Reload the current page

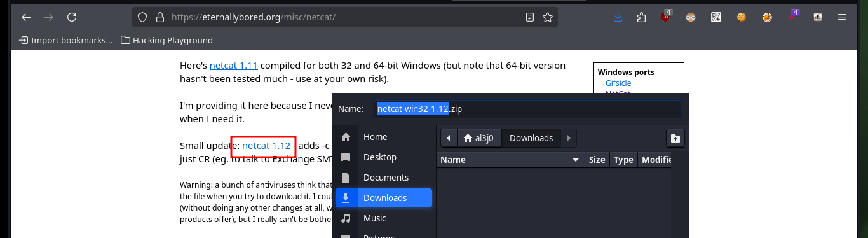pyautogui.click(x=72, y=17)
